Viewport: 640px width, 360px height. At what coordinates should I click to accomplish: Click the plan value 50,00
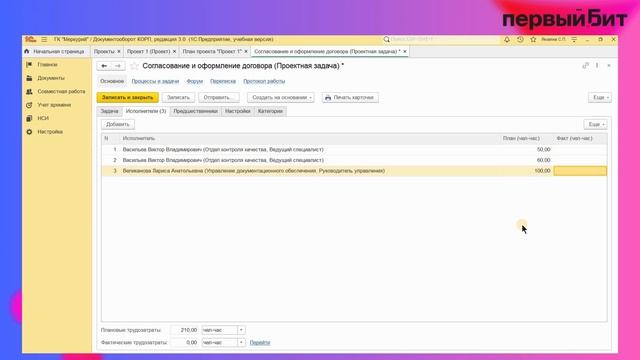coord(543,149)
